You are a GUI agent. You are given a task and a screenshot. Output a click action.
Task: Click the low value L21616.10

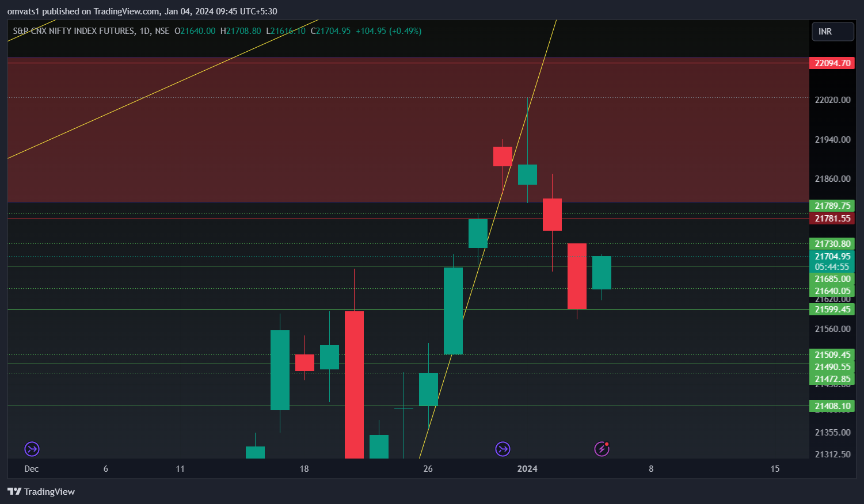(x=286, y=31)
